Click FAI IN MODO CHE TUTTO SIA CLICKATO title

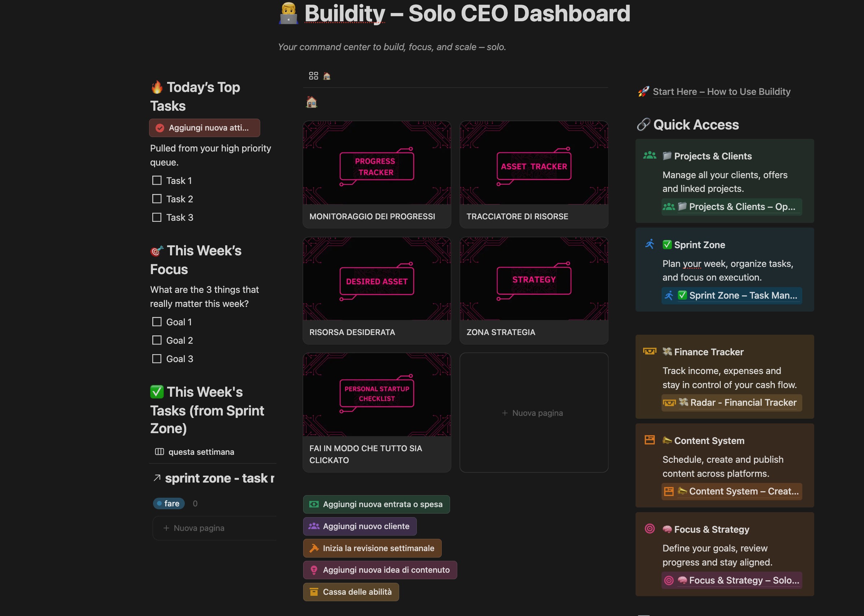pyautogui.click(x=365, y=454)
